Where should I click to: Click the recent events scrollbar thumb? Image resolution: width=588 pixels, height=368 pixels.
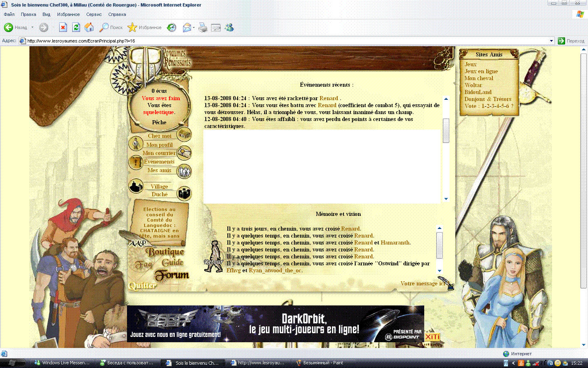coord(446,131)
